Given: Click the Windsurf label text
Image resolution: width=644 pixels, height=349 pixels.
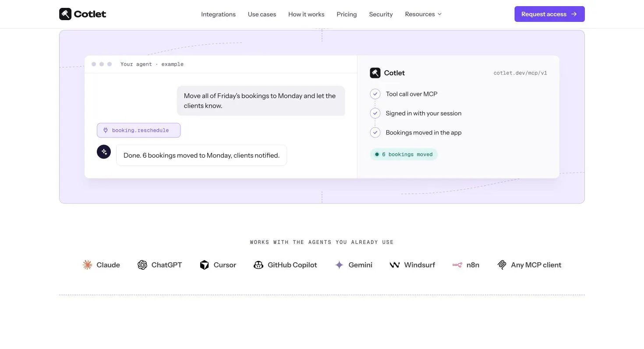Looking at the screenshot, I should 419,265.
